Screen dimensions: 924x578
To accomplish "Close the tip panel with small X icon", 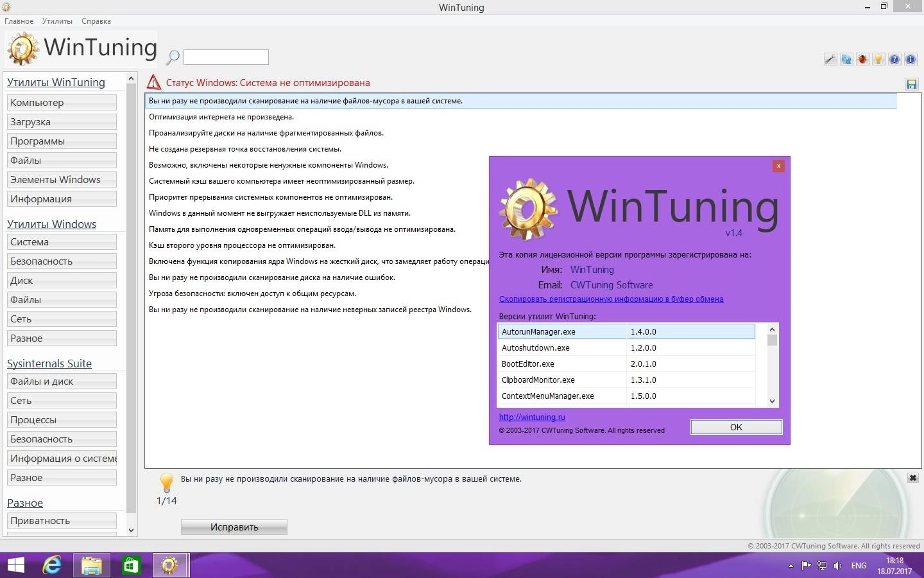I will [x=912, y=478].
